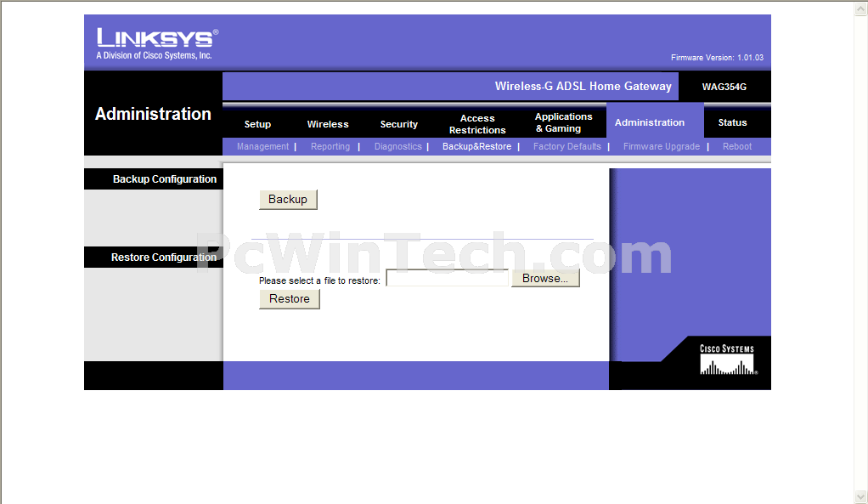Open the Applications & Gaming tab
The width and height of the screenshot is (868, 504).
pyautogui.click(x=563, y=122)
